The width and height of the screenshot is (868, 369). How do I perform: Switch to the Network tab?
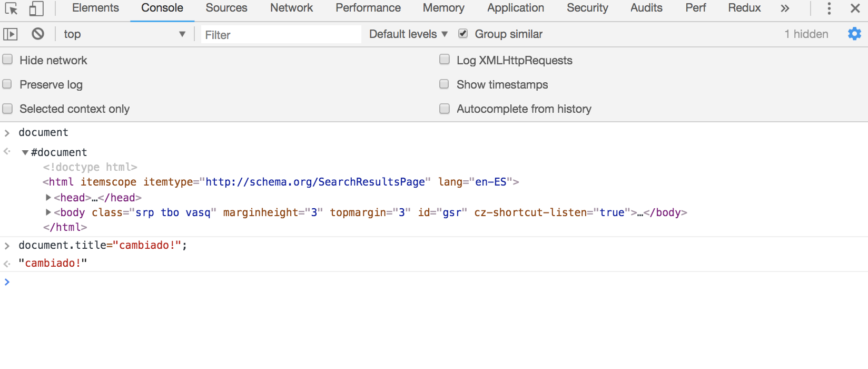point(291,8)
